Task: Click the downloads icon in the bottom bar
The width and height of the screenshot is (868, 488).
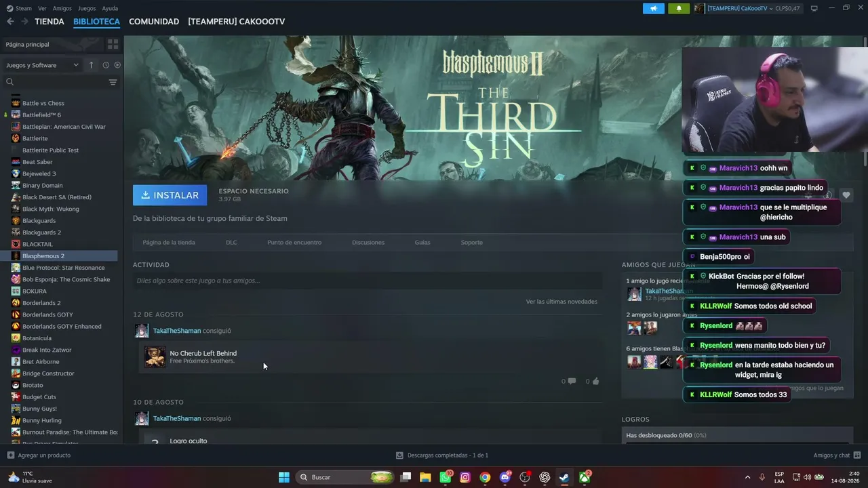Action: coord(400,455)
